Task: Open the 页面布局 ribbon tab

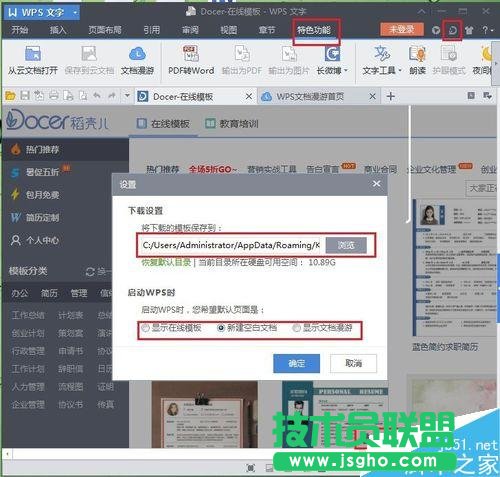Action: click(105, 30)
